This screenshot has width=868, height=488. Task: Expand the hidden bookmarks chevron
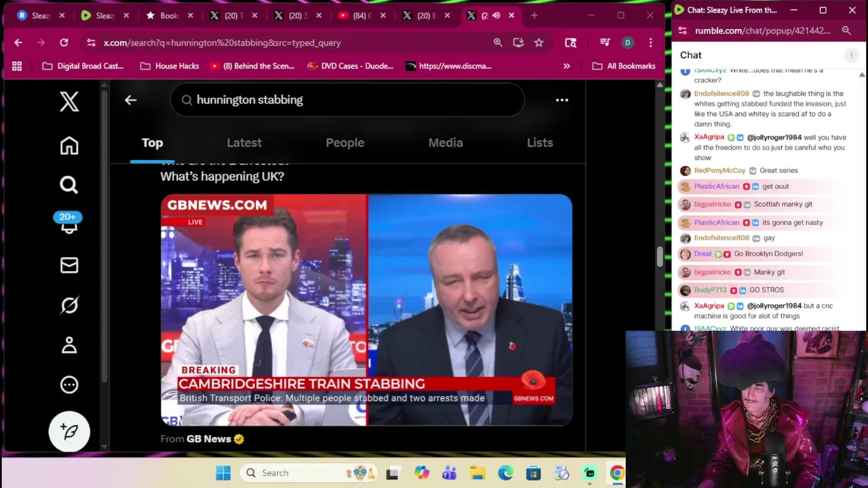coord(566,66)
